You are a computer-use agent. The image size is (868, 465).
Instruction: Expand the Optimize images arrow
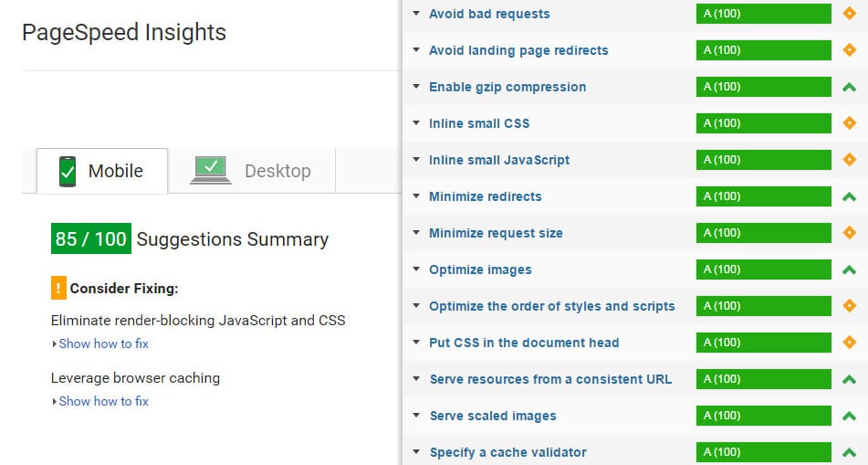416,269
